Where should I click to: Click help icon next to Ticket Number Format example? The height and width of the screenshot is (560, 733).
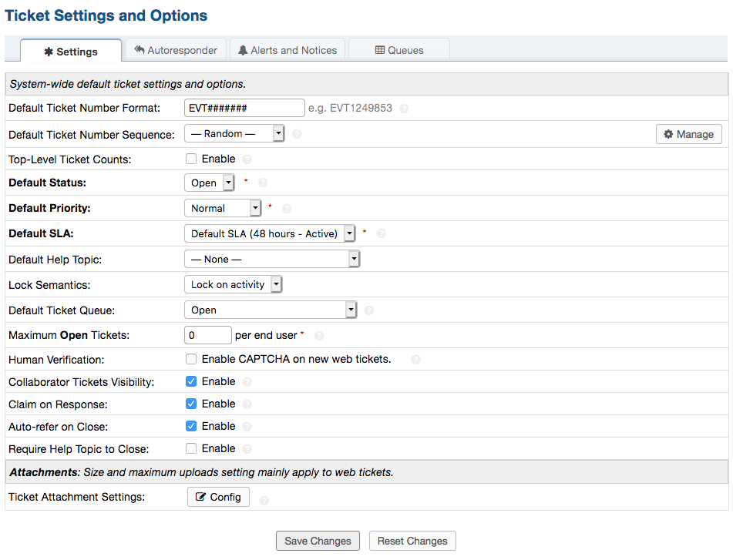[404, 109]
